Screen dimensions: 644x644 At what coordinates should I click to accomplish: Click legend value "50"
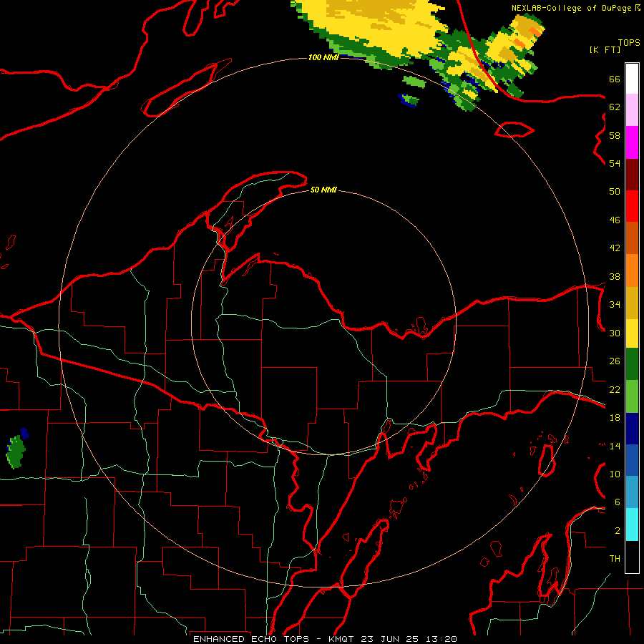coord(615,192)
